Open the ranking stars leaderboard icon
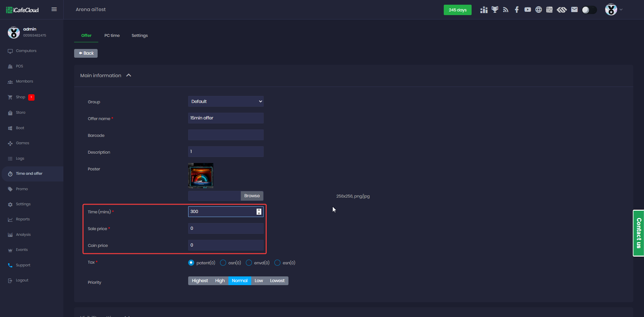This screenshot has height=317, width=644. (484, 10)
